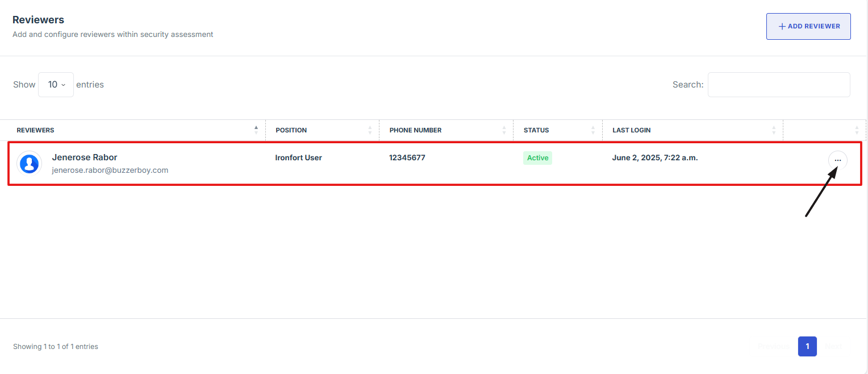Click the phone number 12345677 cell
Image resolution: width=868 pixels, height=374 pixels.
(x=407, y=158)
